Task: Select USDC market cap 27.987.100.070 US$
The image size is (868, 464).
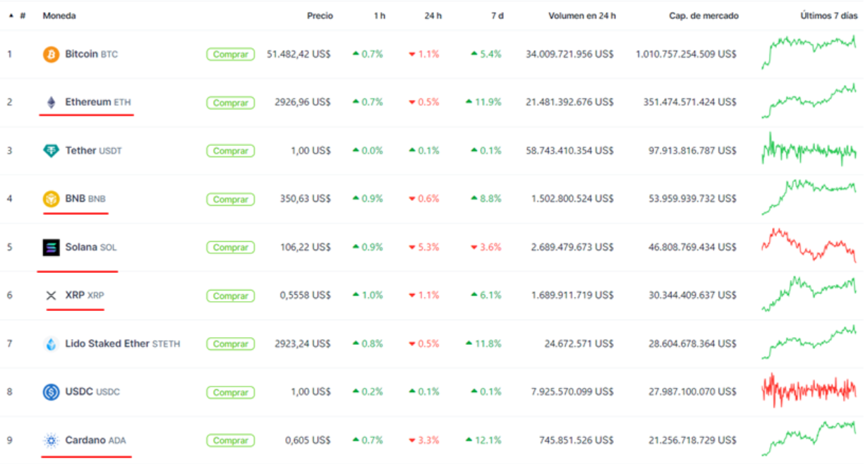Action: 693,392
